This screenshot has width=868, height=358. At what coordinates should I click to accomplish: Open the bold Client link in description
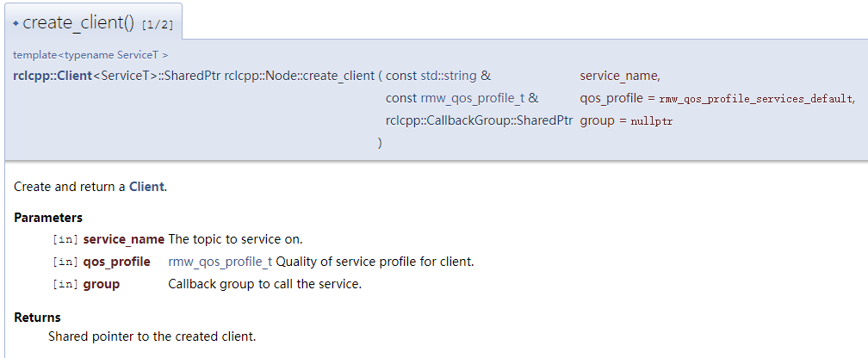click(146, 187)
